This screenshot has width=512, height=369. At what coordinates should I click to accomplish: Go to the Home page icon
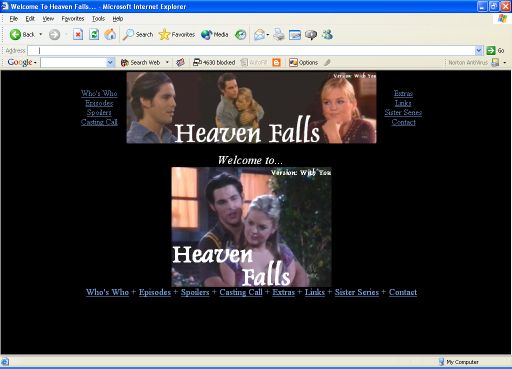[110, 34]
